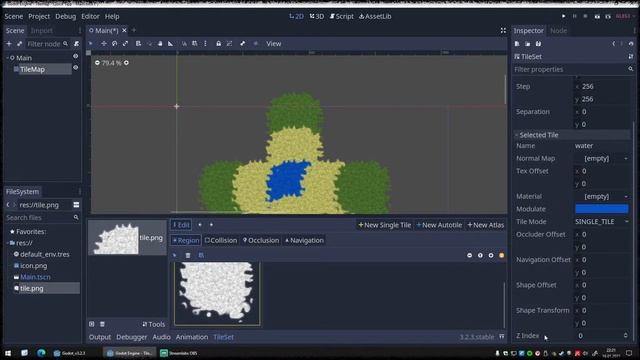Toggle visibility of Main node
This screenshot has height=360, width=640.
click(x=76, y=57)
